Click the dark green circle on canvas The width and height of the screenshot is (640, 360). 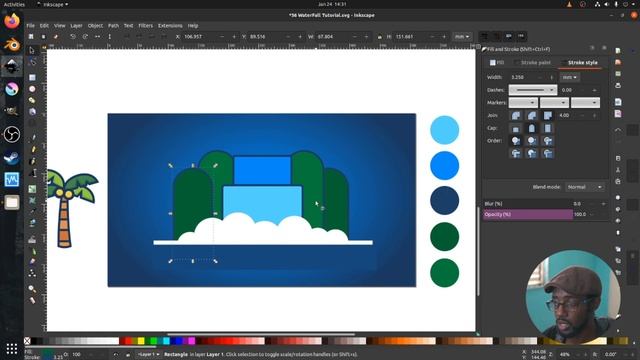click(x=444, y=236)
